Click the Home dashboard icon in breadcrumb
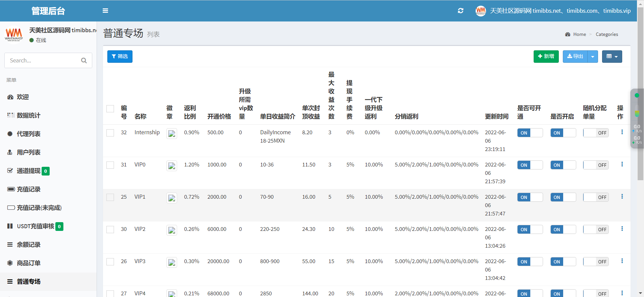 (x=568, y=34)
